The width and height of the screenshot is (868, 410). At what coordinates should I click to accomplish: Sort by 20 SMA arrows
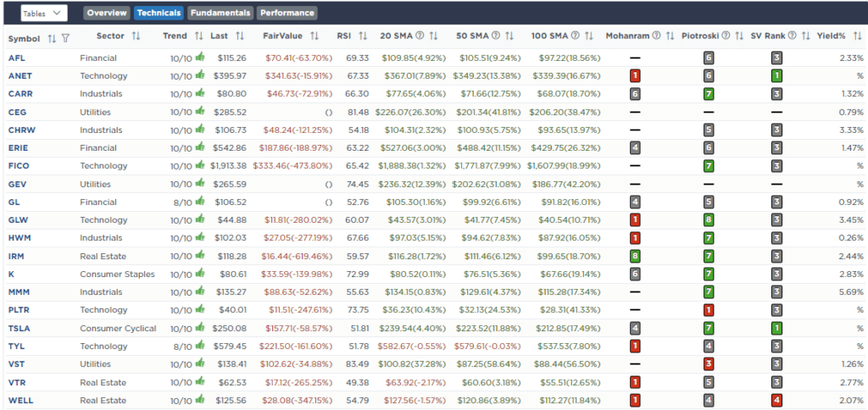point(433,36)
